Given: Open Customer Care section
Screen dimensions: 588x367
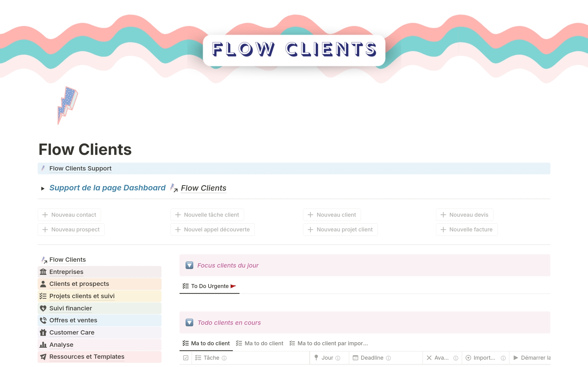Looking at the screenshot, I should (x=71, y=332).
